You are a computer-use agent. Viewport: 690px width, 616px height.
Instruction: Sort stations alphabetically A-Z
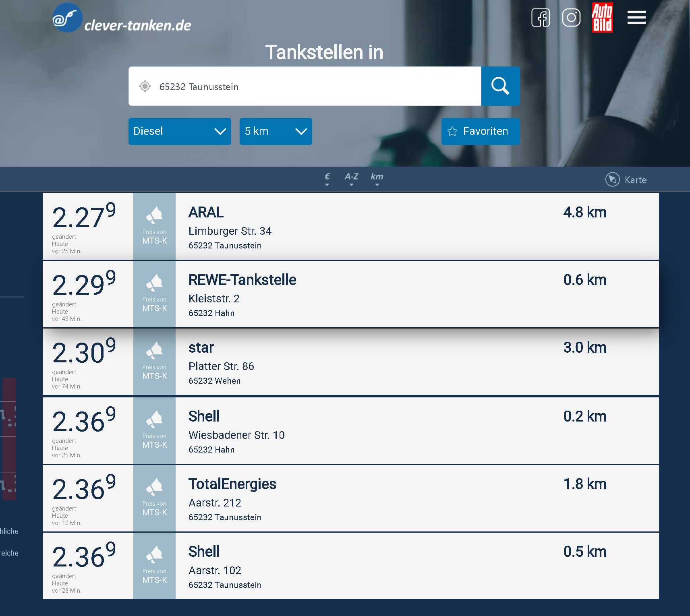pos(351,179)
